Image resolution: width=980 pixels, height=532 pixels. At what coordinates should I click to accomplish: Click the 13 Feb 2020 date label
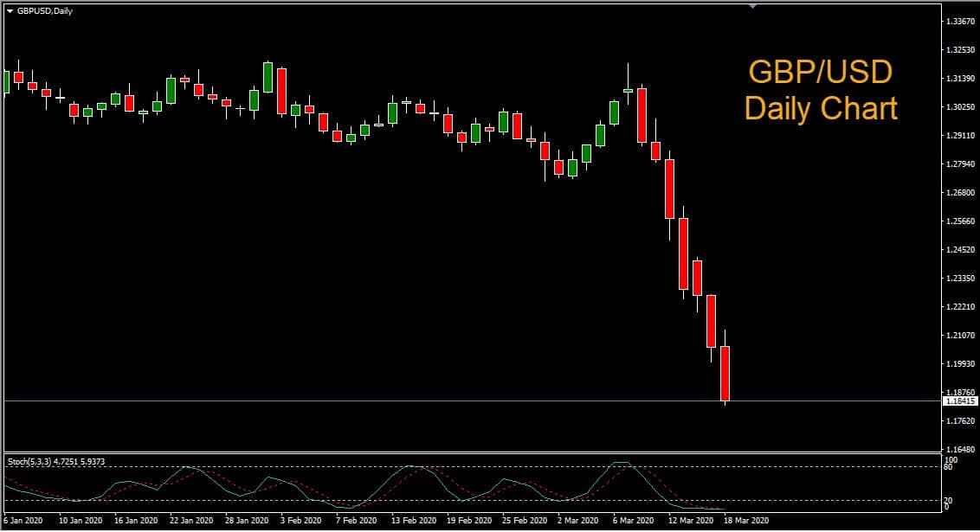(413, 522)
